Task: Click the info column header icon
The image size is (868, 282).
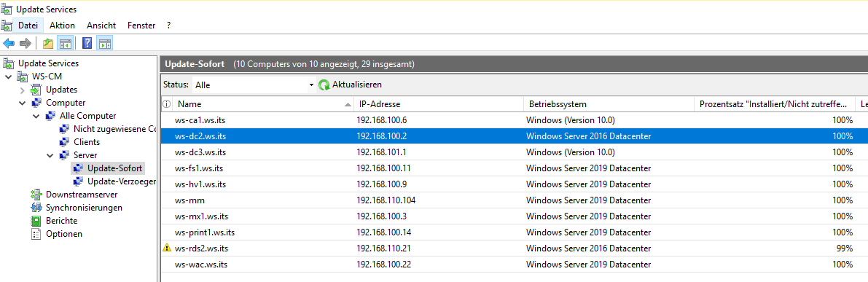Action: [x=167, y=104]
